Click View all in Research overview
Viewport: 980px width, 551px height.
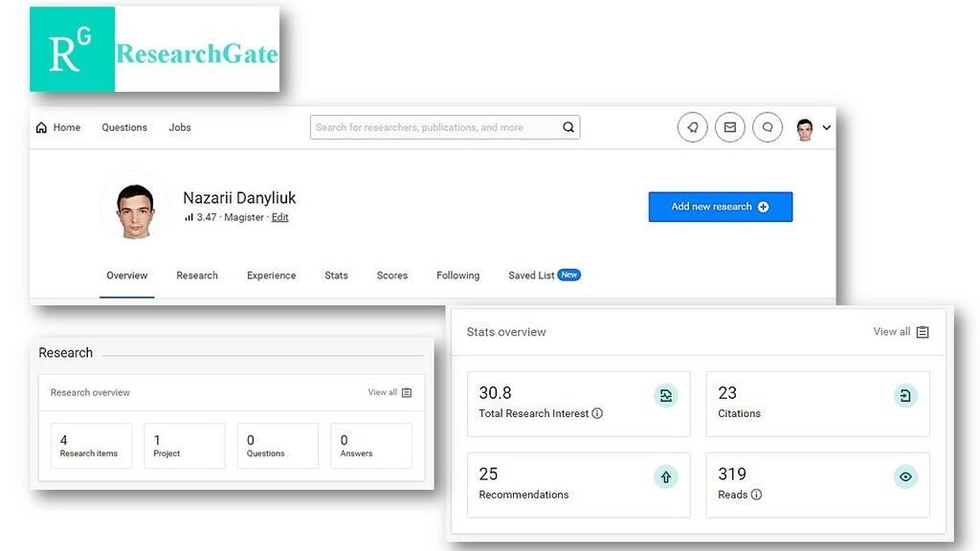pos(383,392)
